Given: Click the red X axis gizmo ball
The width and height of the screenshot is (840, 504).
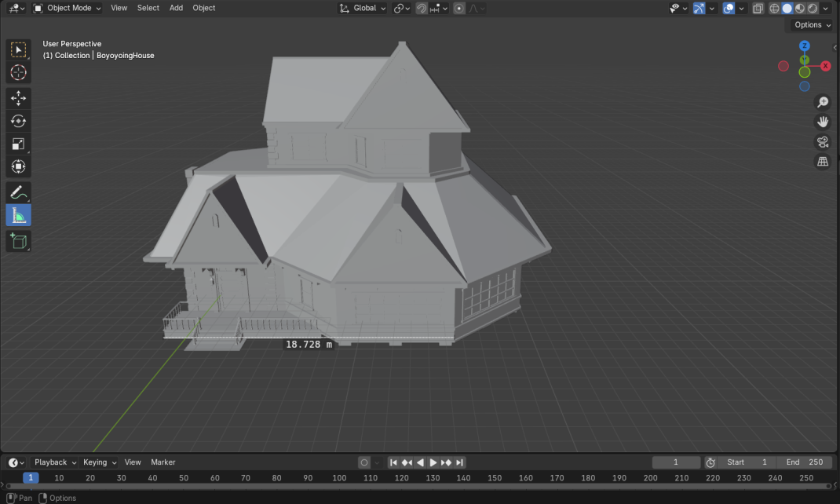Looking at the screenshot, I should click(826, 66).
